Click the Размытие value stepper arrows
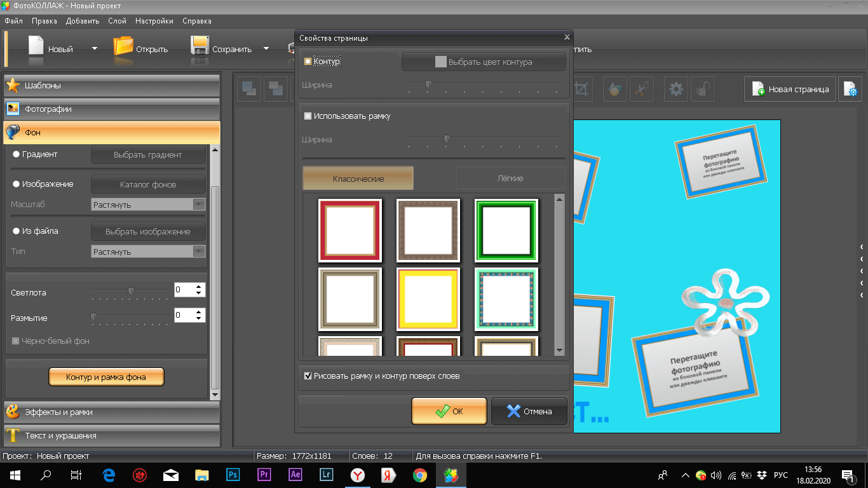 (x=200, y=315)
